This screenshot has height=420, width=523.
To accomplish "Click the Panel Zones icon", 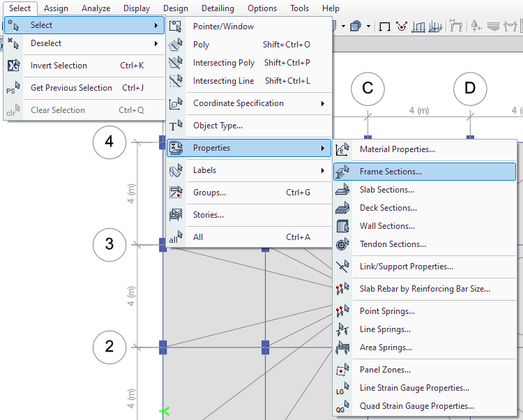I will (x=342, y=370).
